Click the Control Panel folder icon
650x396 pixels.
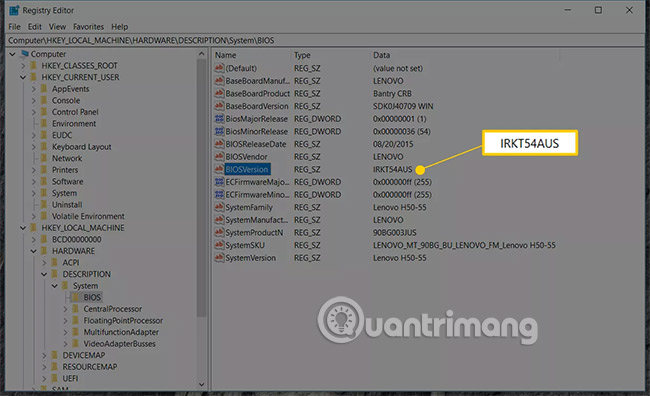coord(44,112)
